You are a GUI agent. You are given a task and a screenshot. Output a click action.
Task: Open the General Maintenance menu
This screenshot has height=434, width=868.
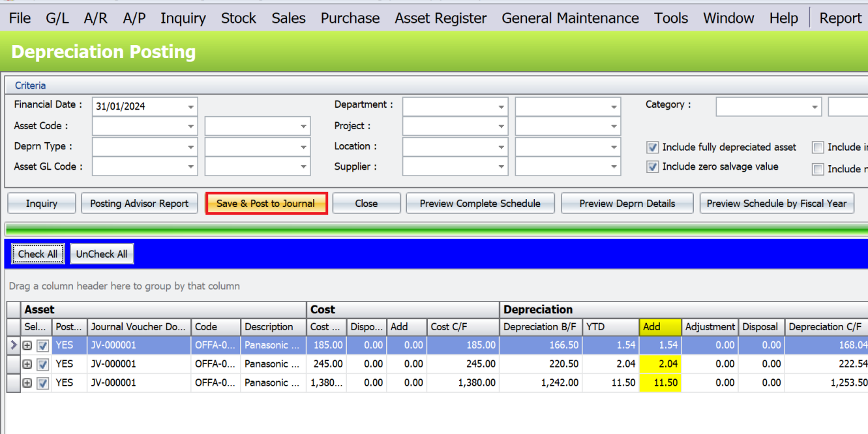(571, 18)
